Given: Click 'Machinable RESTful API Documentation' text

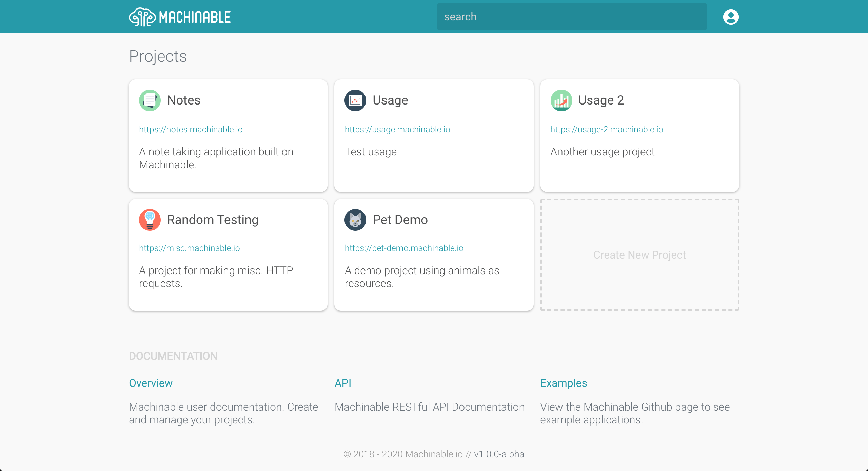Looking at the screenshot, I should [430, 407].
